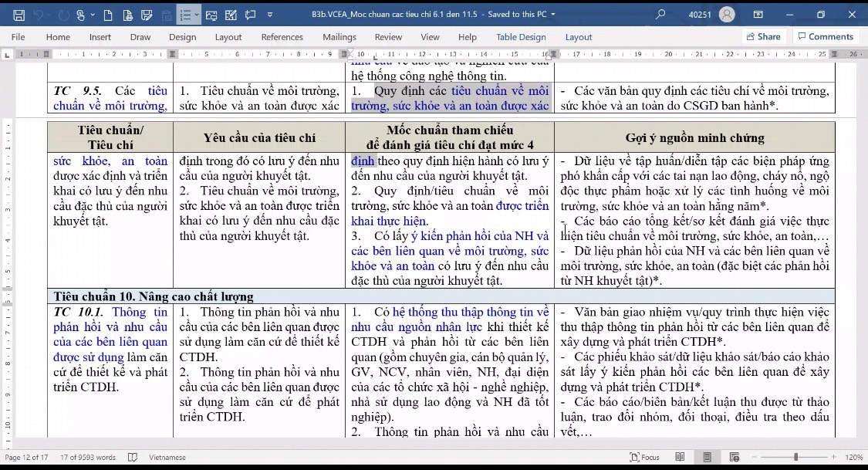Click the Save As pencil icon
This screenshot has width=868, height=470.
coord(147,15)
